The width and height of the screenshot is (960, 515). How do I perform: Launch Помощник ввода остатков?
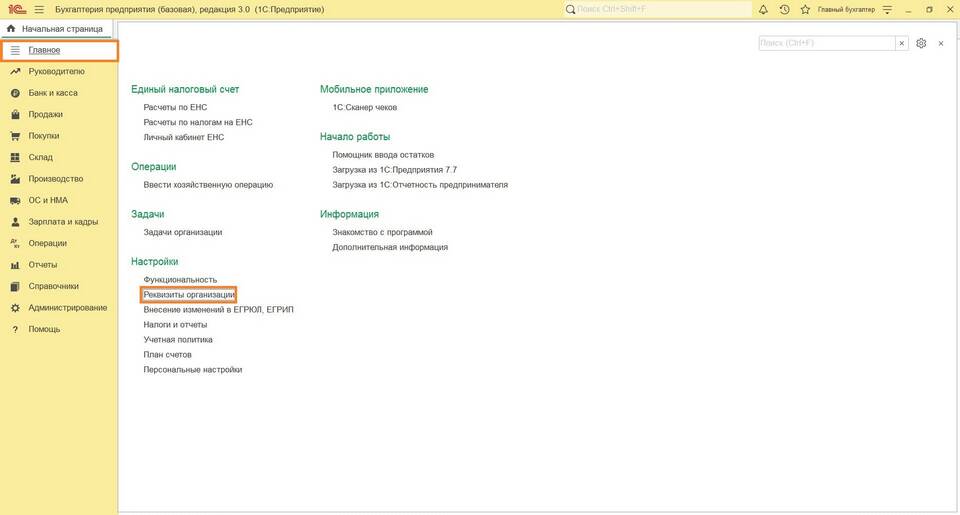click(x=383, y=155)
